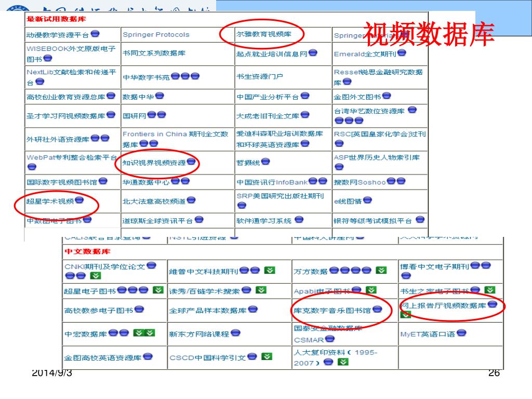Image resolution: width=532 pixels, height=399 pixels.
Task: Click the blue dot beside 库克数字音乐图书馆
Action: tap(377, 309)
